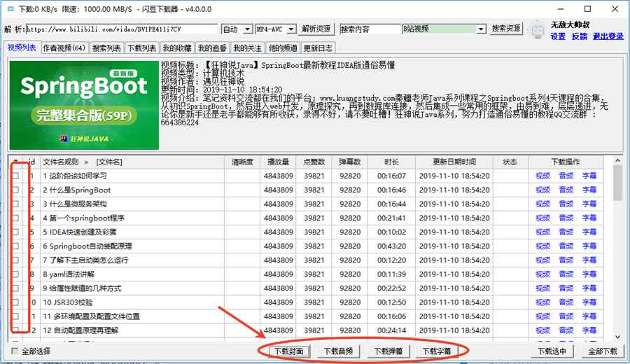Tick the checkbox for row 2 什么是SpringBoot
The image size is (630, 364).
(15, 190)
